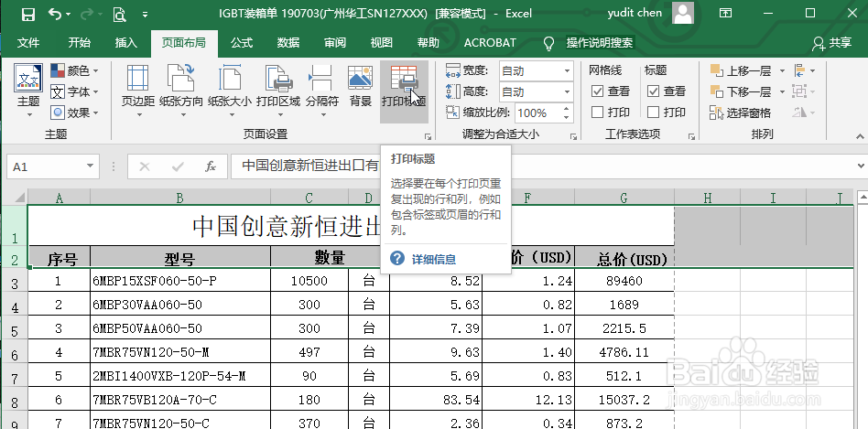Click the Name Box showing A1
The image size is (868, 429).
coord(46,166)
